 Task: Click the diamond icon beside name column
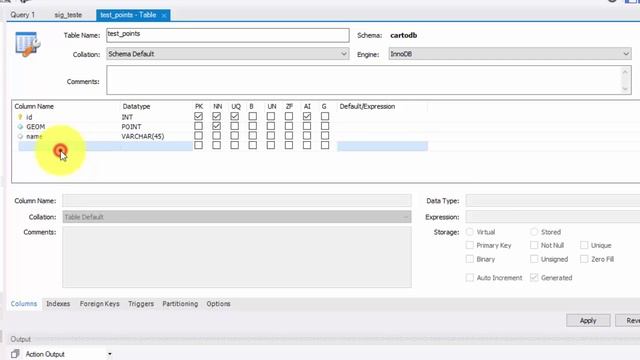pyautogui.click(x=20, y=136)
